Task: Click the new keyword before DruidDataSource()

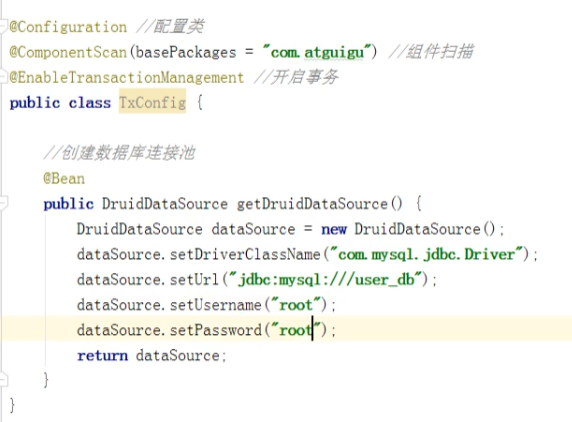Action: pos(334,229)
